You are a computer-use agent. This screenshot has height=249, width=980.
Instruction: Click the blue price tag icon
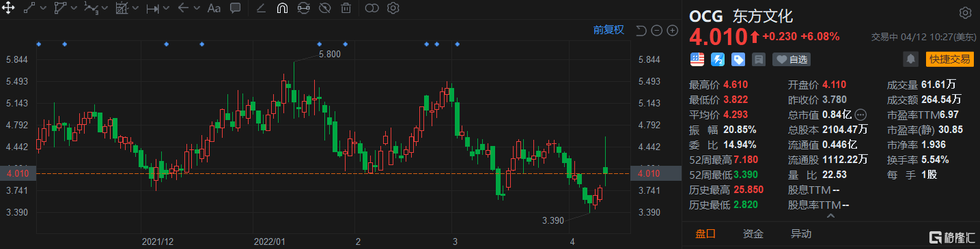(x=738, y=59)
